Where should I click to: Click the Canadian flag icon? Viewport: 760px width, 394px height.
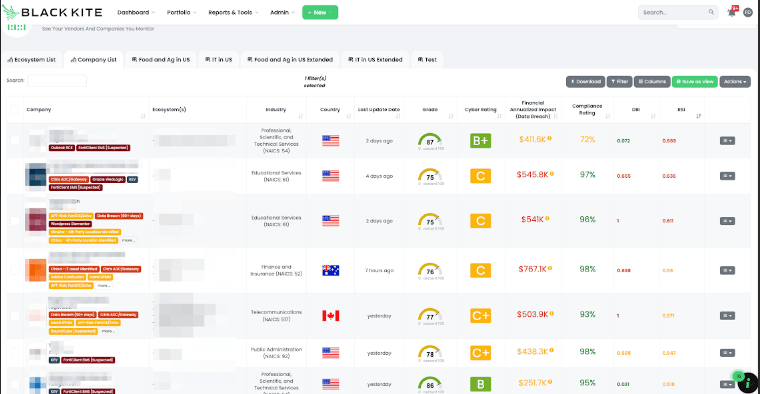331,315
